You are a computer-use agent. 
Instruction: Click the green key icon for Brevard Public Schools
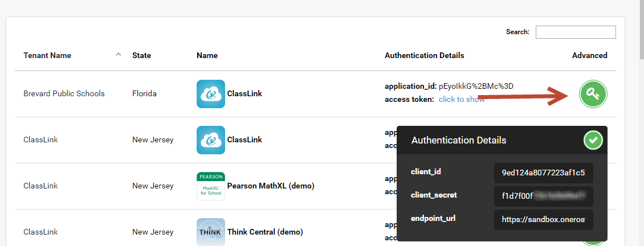pos(593,94)
